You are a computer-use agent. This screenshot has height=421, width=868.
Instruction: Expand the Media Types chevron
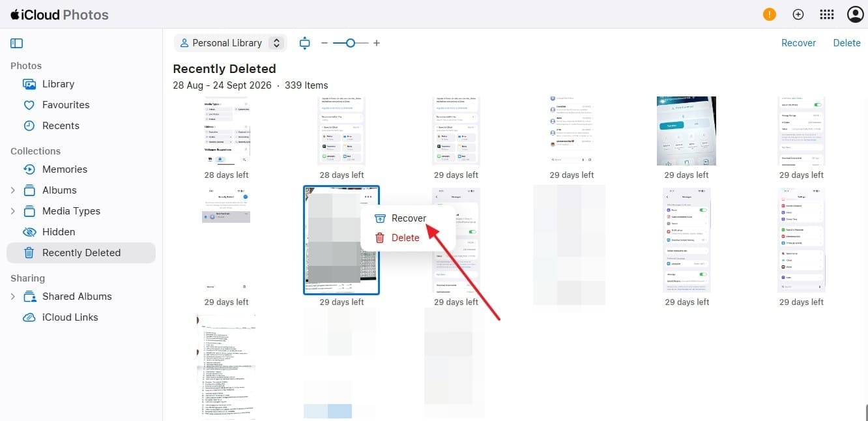point(12,211)
